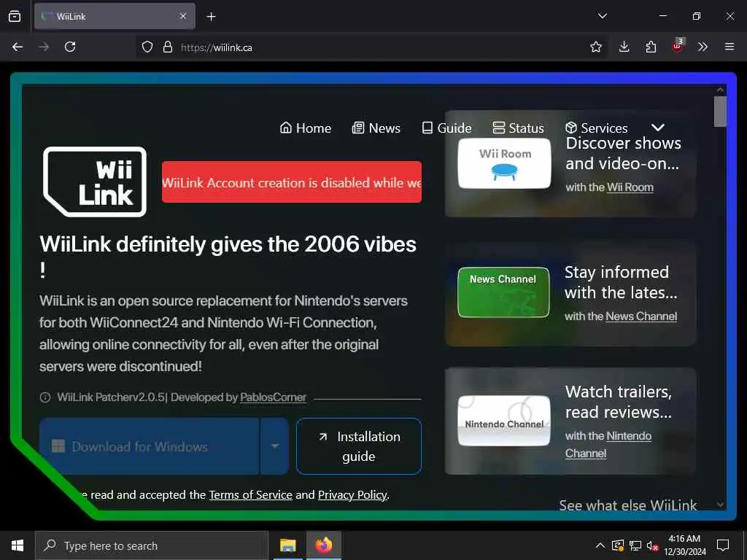The height and width of the screenshot is (560, 747).
Task: Follow the Wii Room link
Action: (630, 187)
